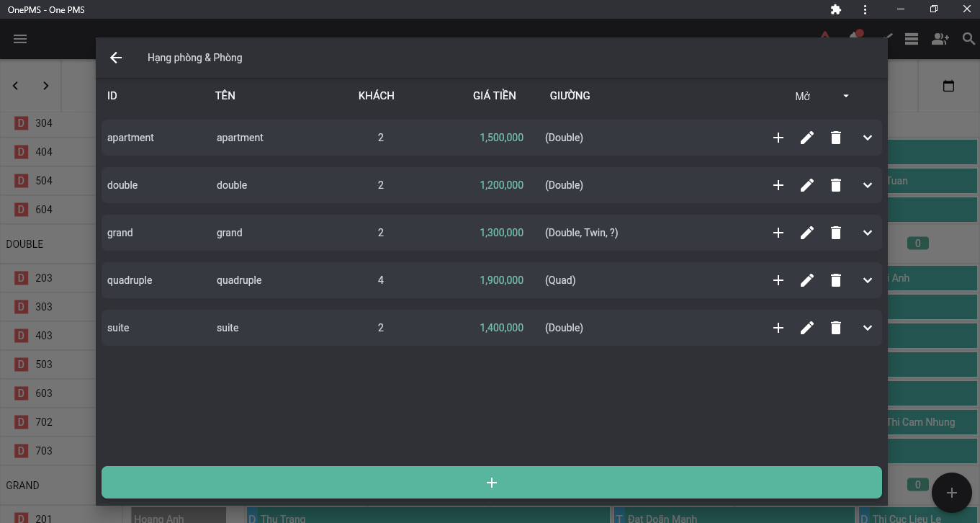Click the round floating plus button
Image resolution: width=980 pixels, height=523 pixels.
click(x=952, y=493)
